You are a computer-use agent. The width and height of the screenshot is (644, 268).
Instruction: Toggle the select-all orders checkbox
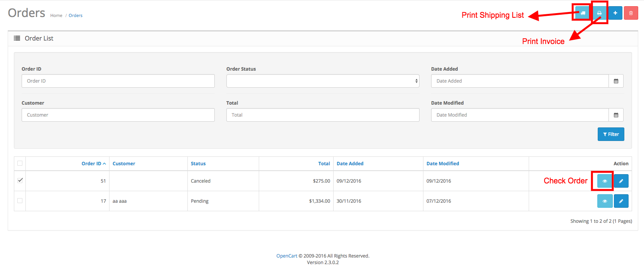coord(20,163)
